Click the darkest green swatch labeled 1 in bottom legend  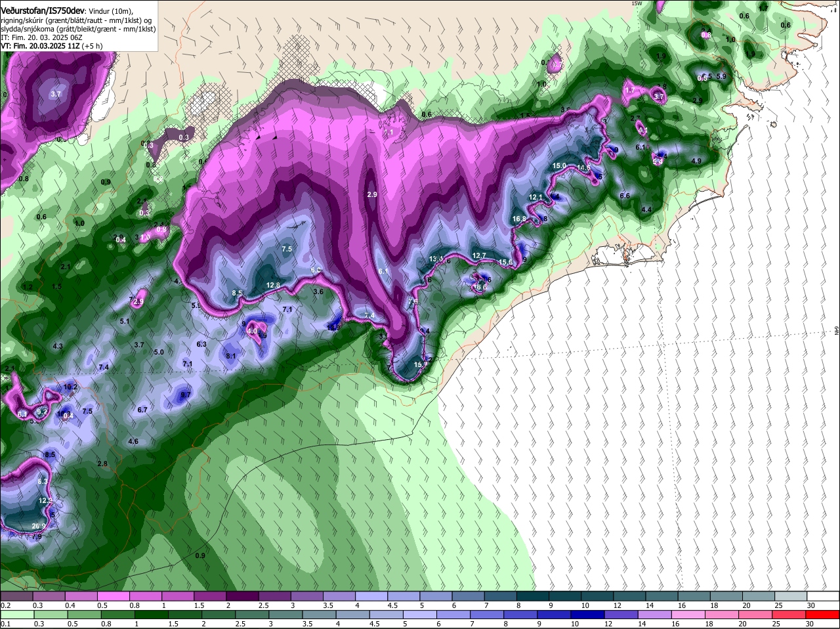(152, 614)
